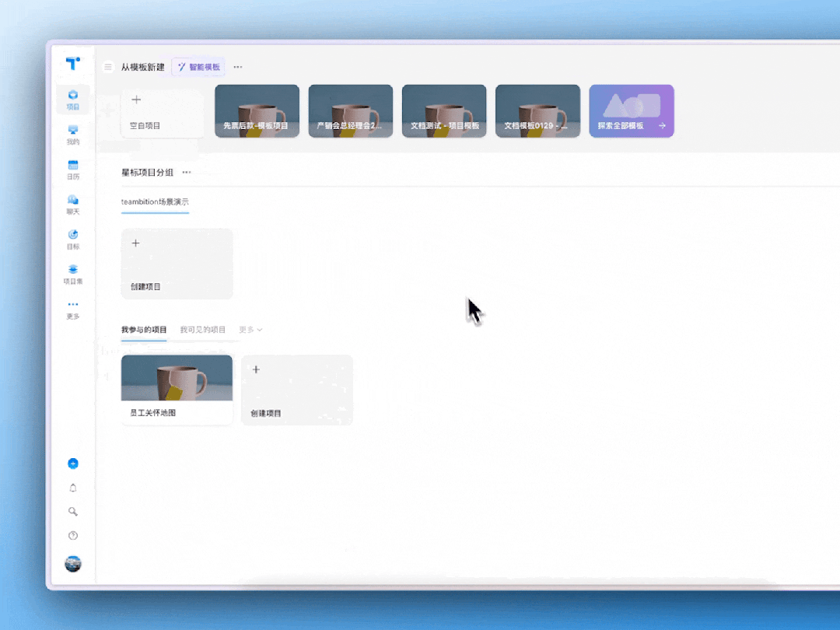Open the 员工关怀地图 project thumbnail
This screenshot has height=630, width=840.
click(x=177, y=379)
